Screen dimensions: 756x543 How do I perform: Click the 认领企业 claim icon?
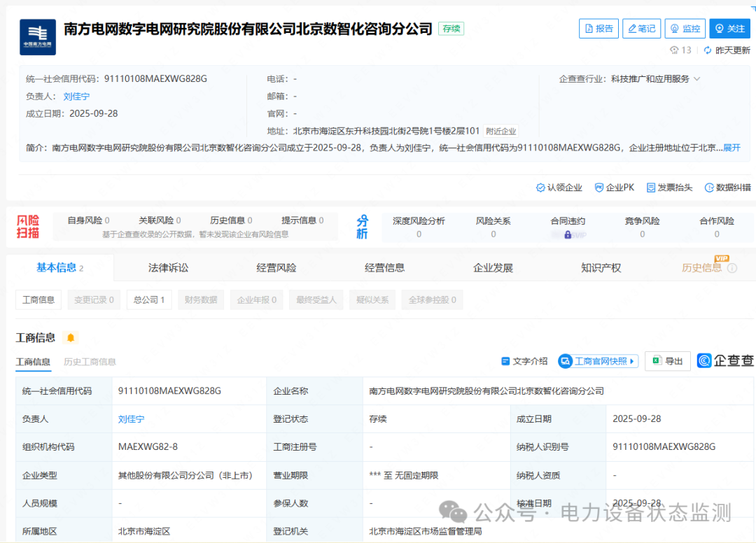540,188
